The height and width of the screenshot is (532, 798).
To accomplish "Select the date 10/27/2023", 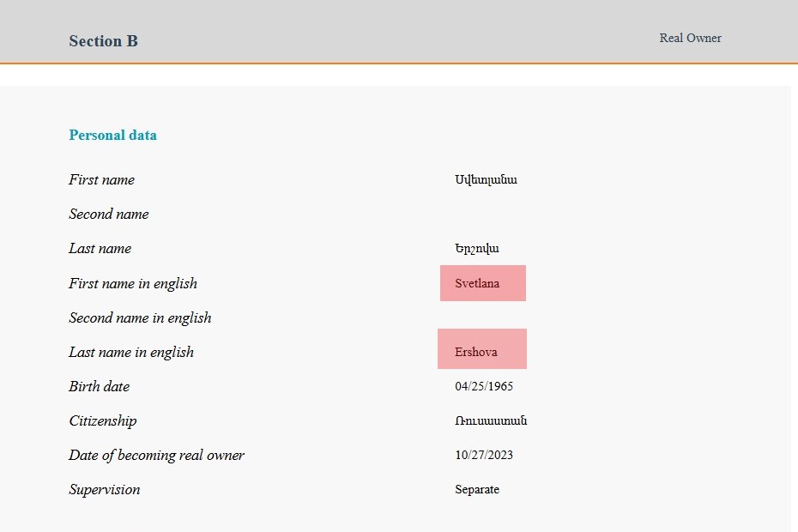I will click(483, 455).
